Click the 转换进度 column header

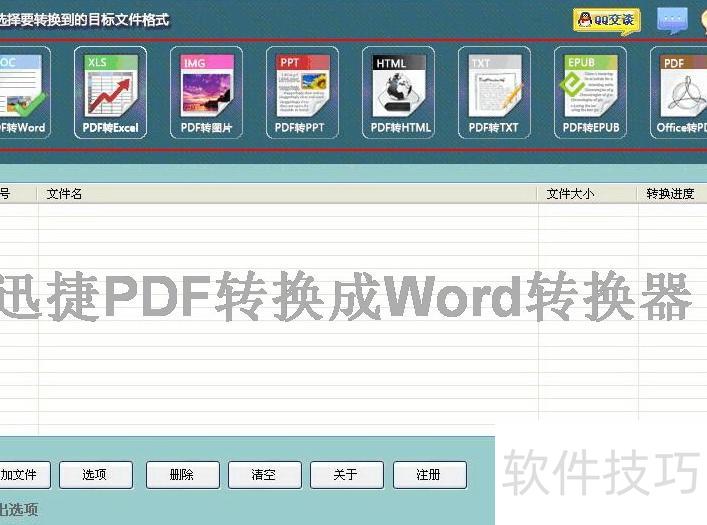(x=672, y=194)
